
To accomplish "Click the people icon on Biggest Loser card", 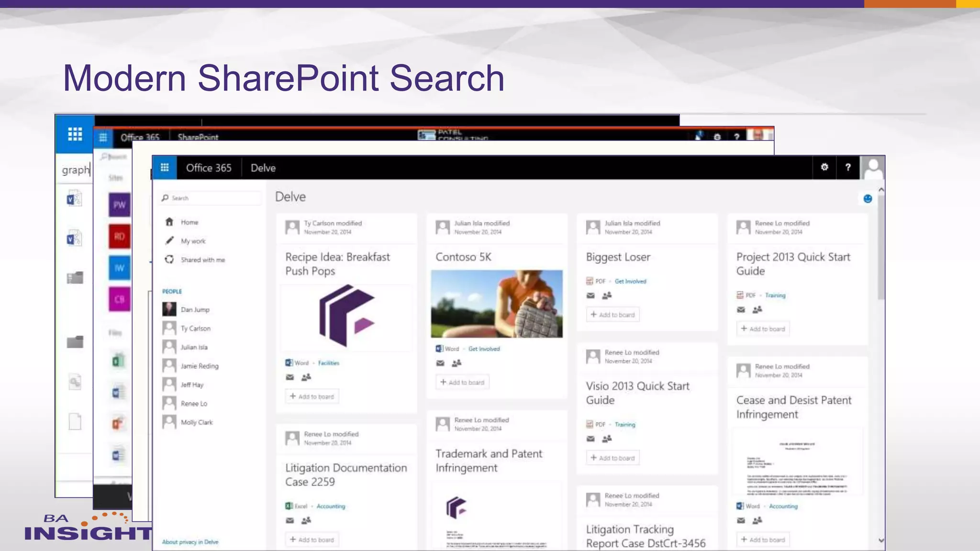I will pos(607,296).
